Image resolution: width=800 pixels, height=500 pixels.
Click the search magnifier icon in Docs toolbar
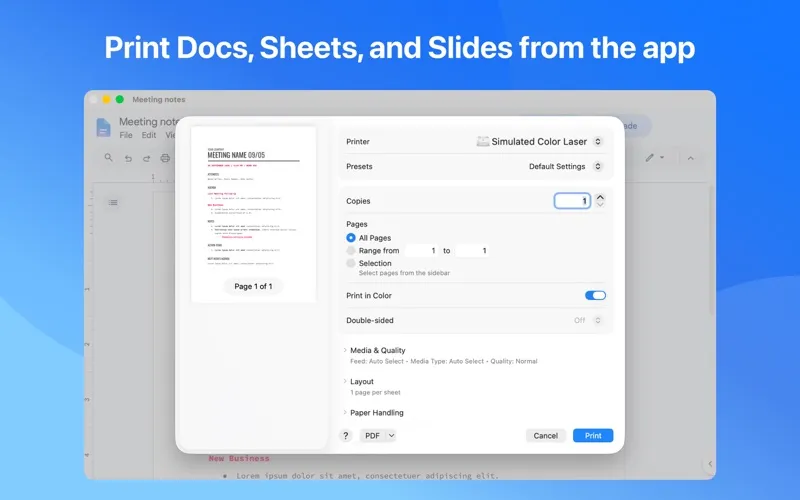[108, 158]
